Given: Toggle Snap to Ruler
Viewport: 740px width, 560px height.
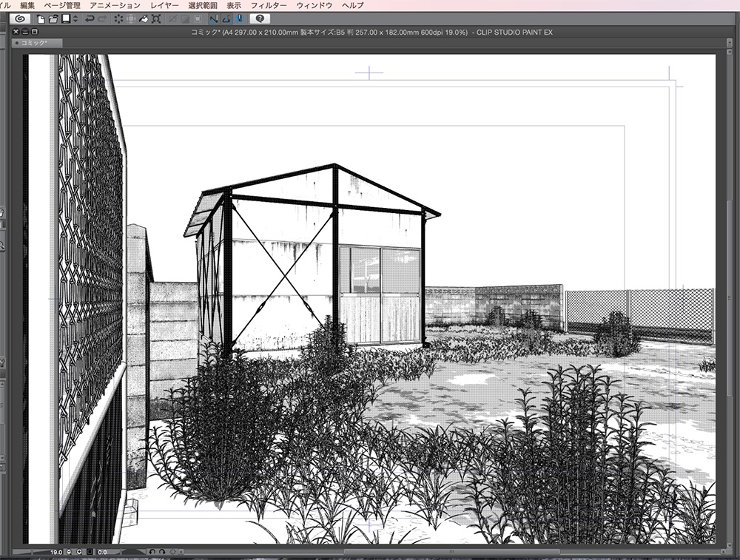Looking at the screenshot, I should click(214, 19).
